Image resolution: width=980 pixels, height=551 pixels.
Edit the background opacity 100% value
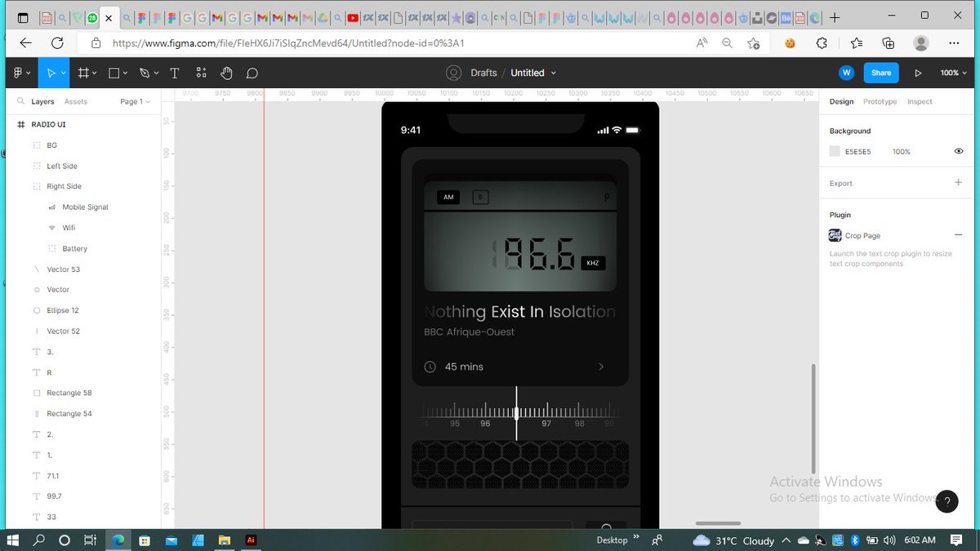tap(901, 152)
